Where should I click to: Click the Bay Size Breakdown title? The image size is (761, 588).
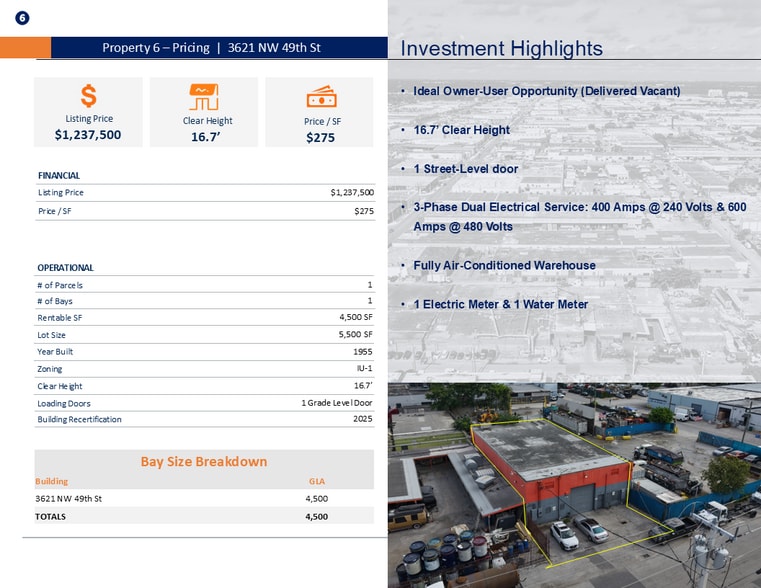point(204,461)
